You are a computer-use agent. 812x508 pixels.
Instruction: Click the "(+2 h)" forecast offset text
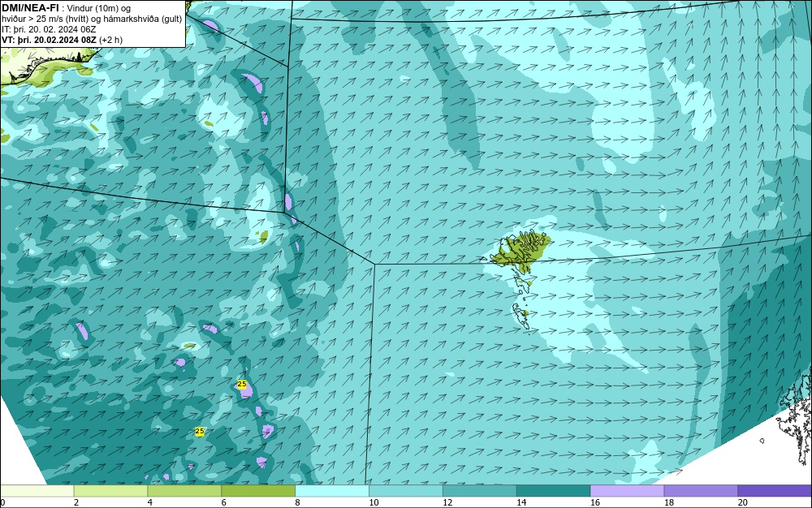coord(110,40)
